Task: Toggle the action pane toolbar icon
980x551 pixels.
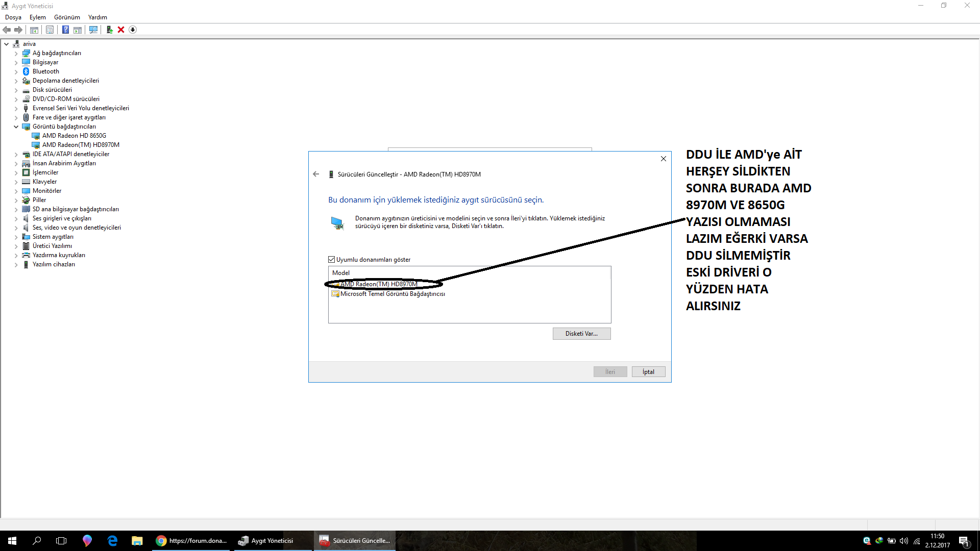Action: click(78, 30)
